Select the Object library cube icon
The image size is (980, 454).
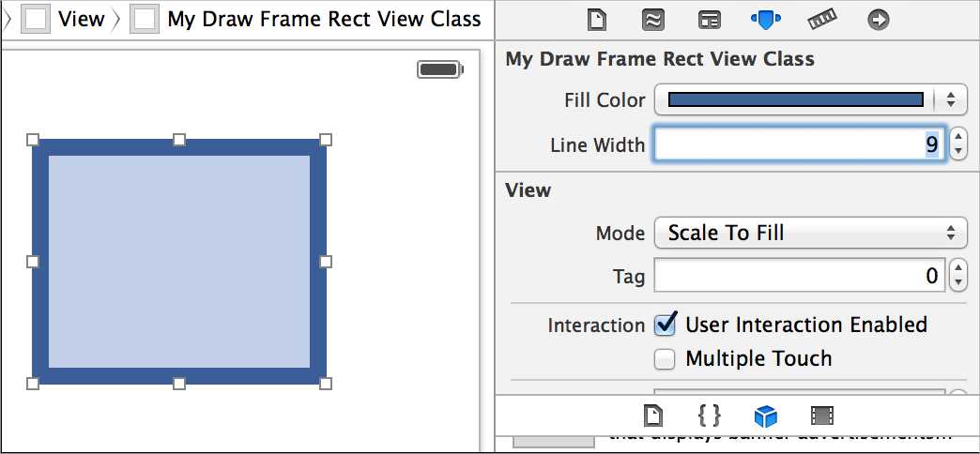(x=766, y=416)
